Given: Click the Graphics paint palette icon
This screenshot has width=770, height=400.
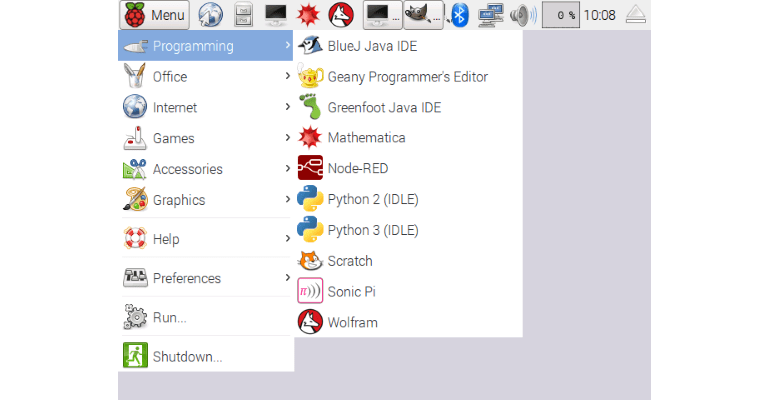Looking at the screenshot, I should 135,199.
